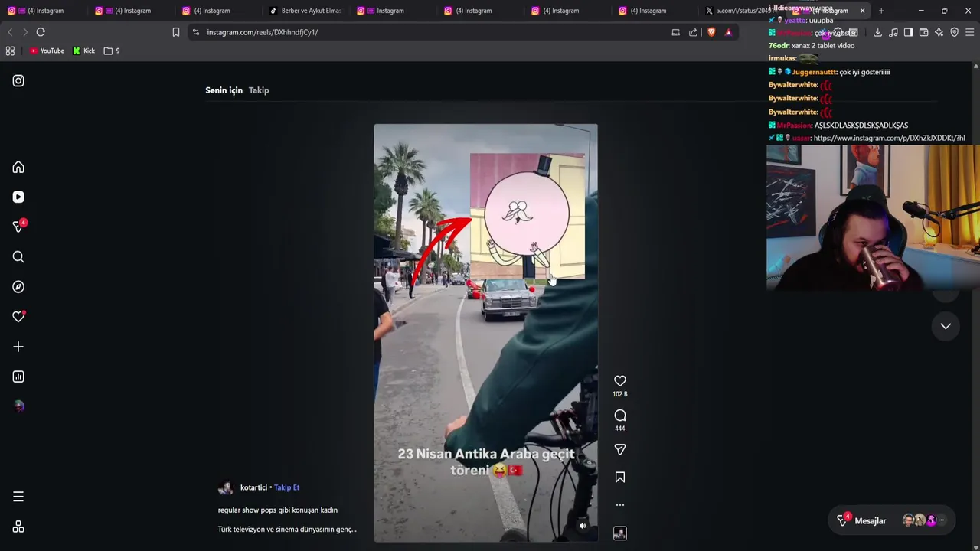Screen dimensions: 980x551
Task: Switch to the Takip tab
Action: [259, 90]
